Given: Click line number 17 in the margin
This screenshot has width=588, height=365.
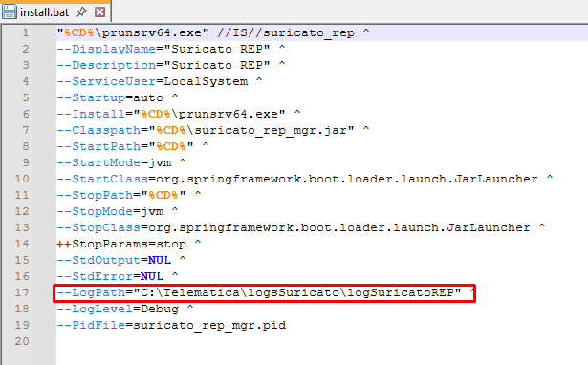Looking at the screenshot, I should pyautogui.click(x=22, y=292).
